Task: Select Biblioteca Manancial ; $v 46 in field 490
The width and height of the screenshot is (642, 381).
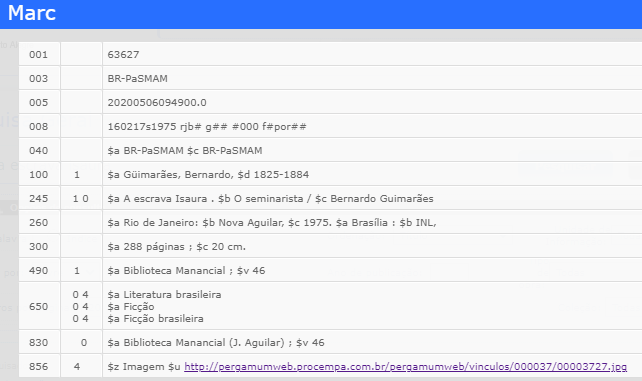Action: 186,271
